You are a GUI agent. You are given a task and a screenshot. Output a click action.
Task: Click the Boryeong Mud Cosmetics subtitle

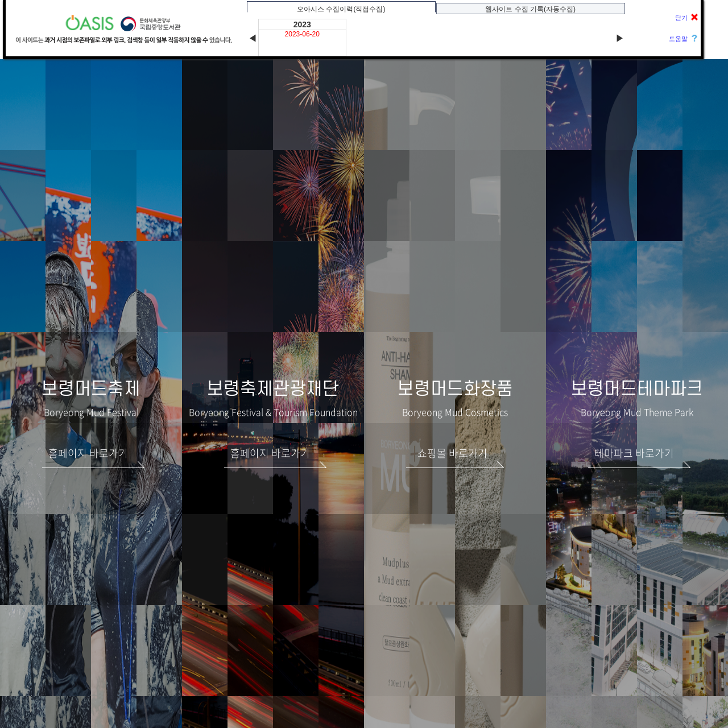coord(455,413)
